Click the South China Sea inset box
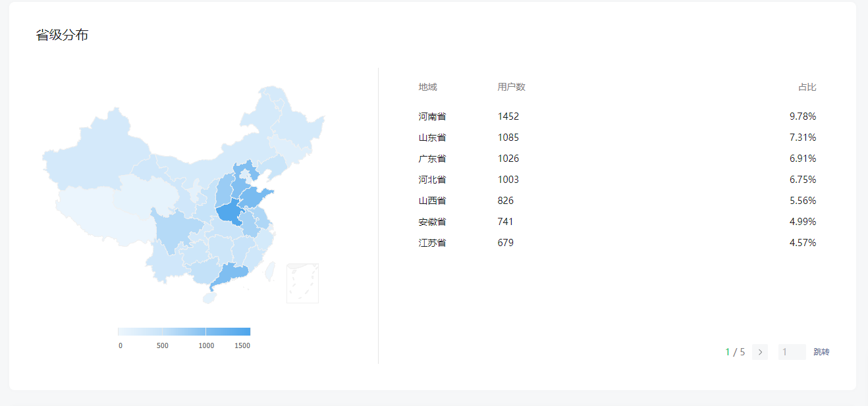Image resolution: width=868 pixels, height=406 pixels. point(302,283)
